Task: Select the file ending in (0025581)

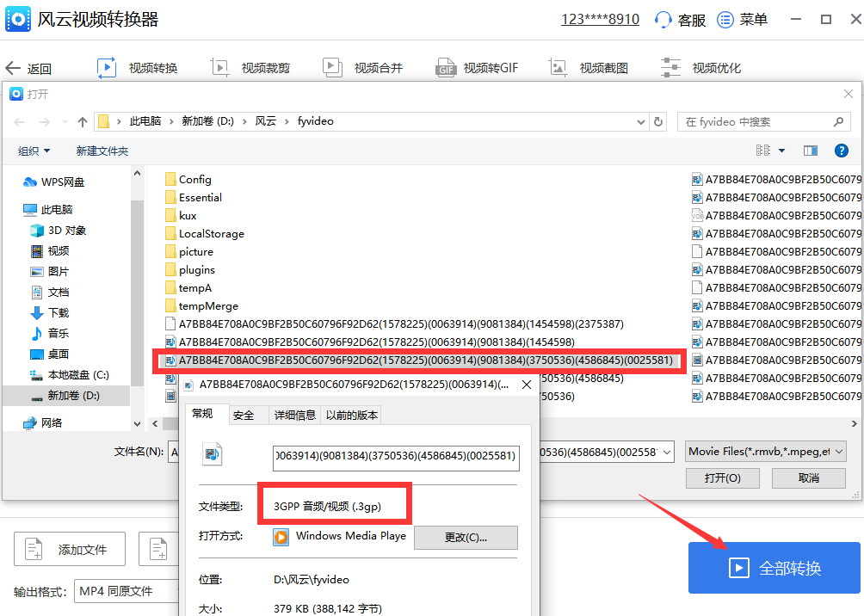Action: pyautogui.click(x=419, y=360)
